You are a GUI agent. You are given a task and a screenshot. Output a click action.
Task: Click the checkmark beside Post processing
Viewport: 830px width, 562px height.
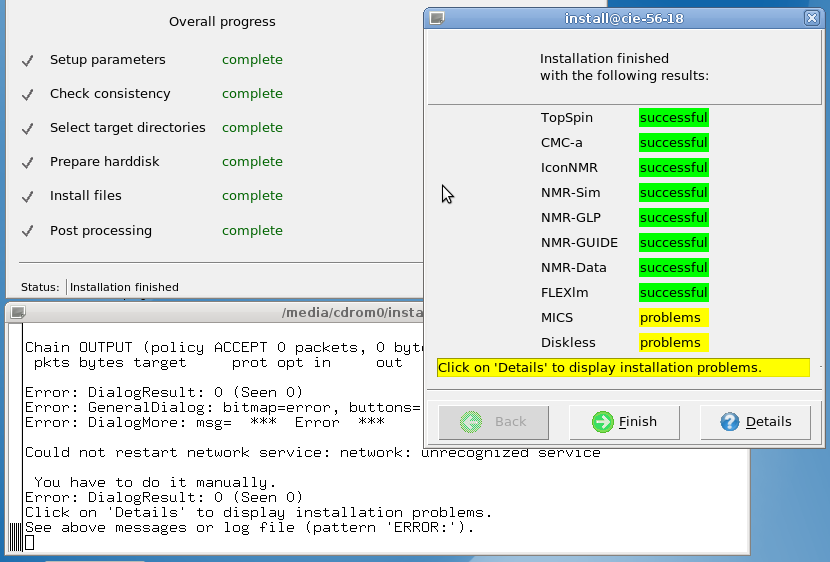pos(28,232)
